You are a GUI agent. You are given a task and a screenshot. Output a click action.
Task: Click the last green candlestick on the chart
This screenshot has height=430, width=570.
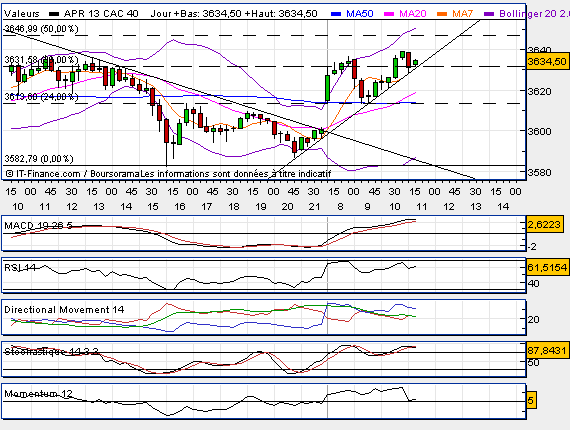point(416,63)
